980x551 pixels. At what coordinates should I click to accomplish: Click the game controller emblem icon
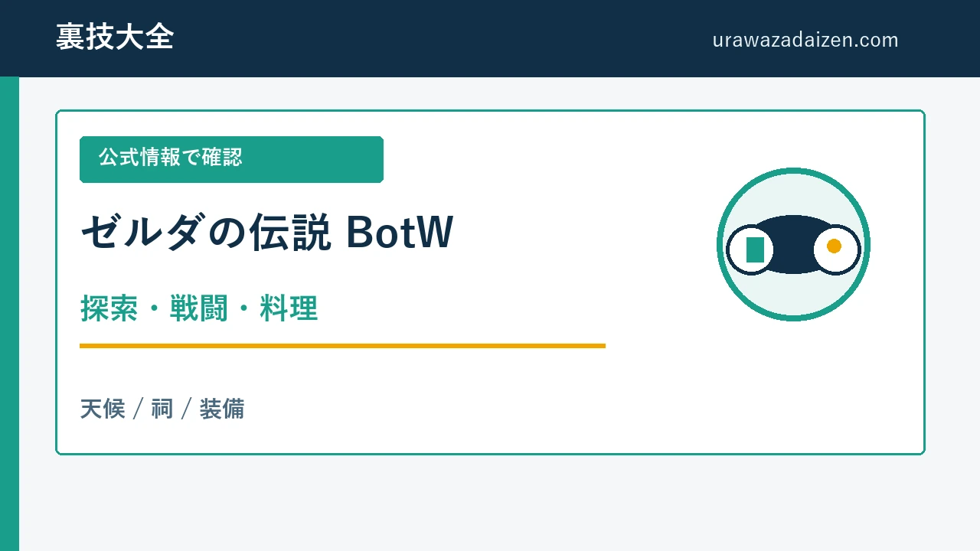click(793, 245)
